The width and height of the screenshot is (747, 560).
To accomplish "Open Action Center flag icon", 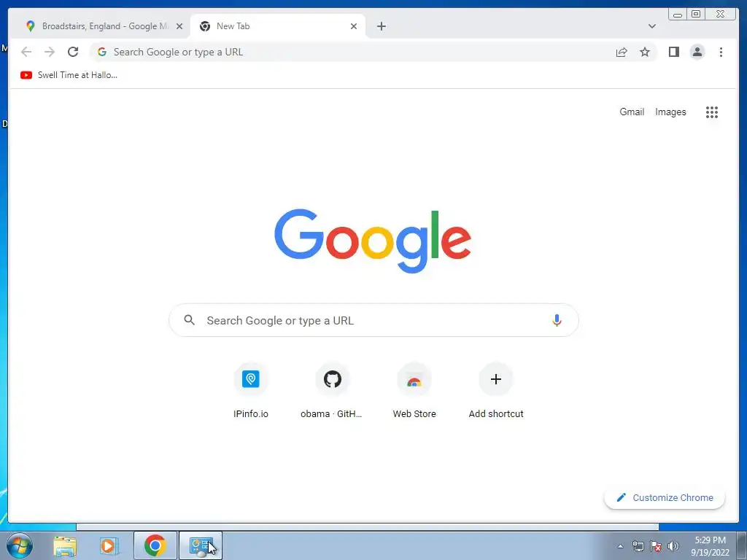I will coord(656,546).
